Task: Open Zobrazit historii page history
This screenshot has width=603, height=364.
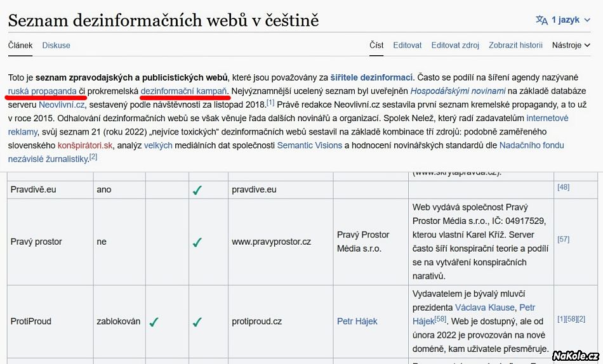Action: coord(515,45)
